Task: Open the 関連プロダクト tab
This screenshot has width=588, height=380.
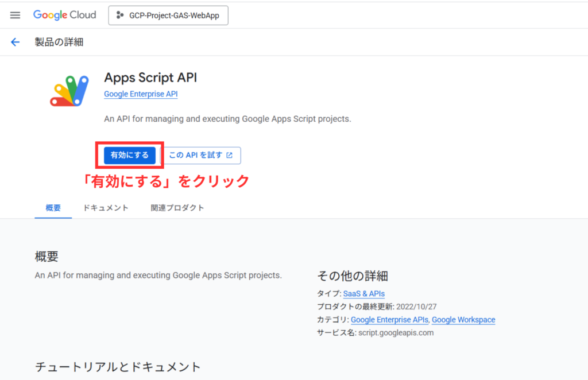Action: pos(177,208)
